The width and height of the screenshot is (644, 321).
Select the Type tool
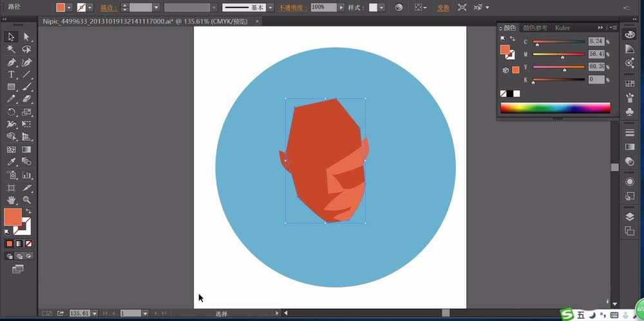[11, 75]
